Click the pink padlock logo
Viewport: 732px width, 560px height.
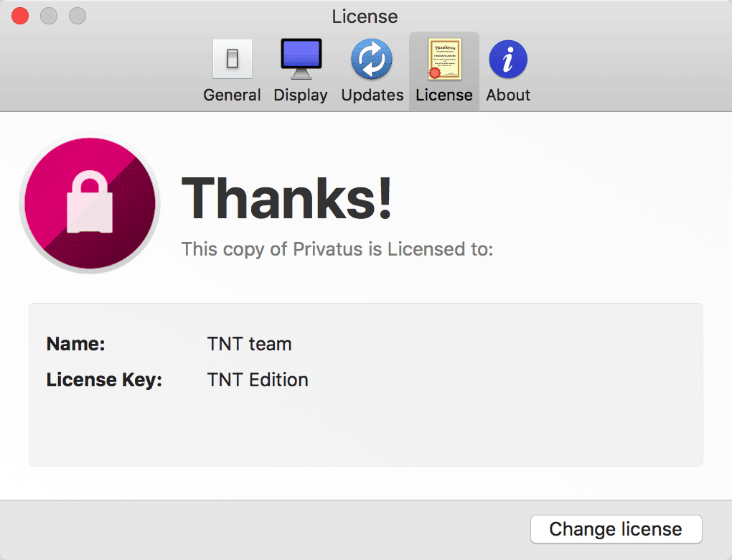89,203
